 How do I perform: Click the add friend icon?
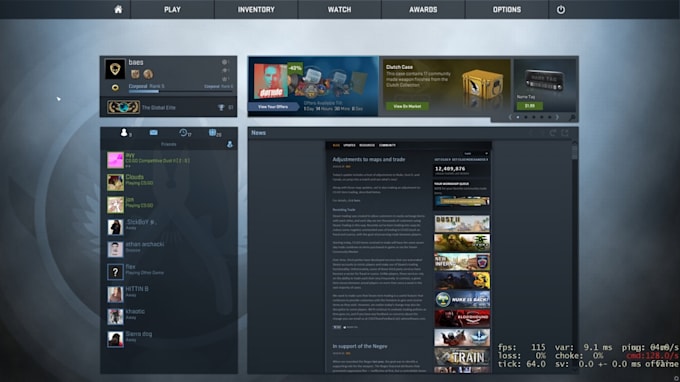pos(230,144)
